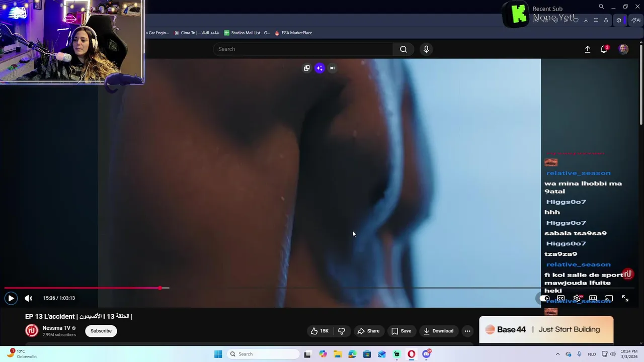The height and width of the screenshot is (362, 644).
Task: Show hidden system tray icons chevron
Action: pos(557,354)
